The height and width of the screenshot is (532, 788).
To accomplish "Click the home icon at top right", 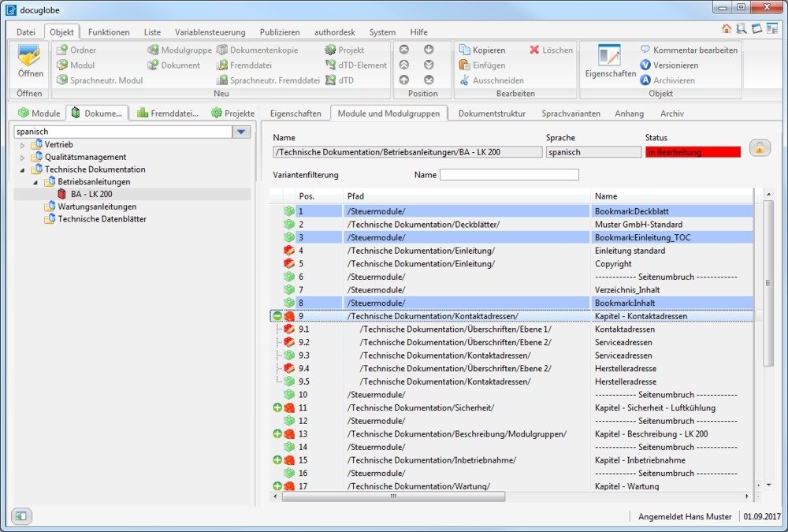I will [x=727, y=28].
